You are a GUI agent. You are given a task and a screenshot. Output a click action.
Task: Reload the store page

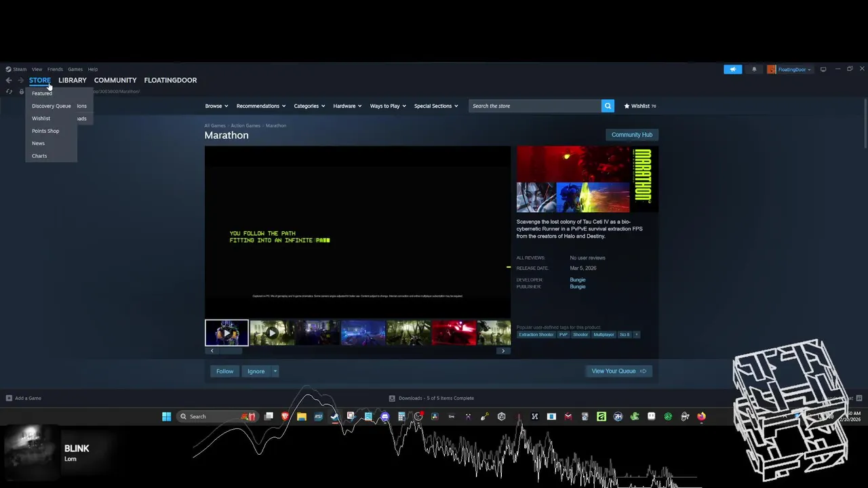point(9,91)
